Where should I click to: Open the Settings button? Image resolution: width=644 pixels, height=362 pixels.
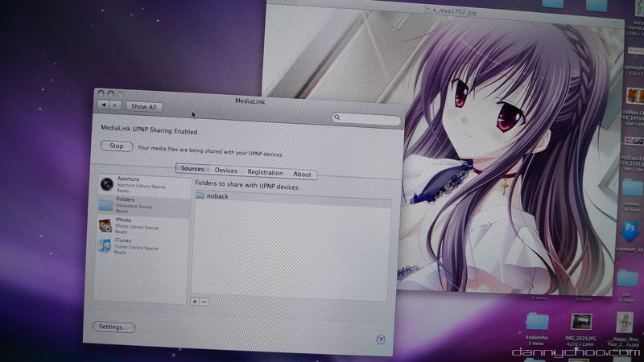114,327
